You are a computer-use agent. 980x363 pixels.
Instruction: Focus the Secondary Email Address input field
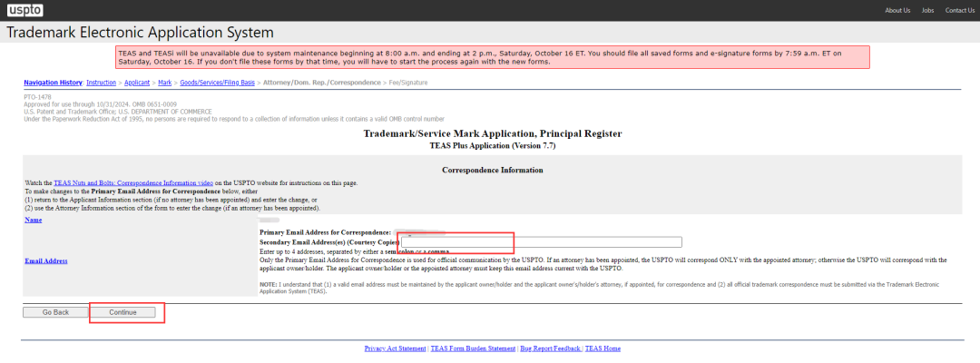(541, 242)
